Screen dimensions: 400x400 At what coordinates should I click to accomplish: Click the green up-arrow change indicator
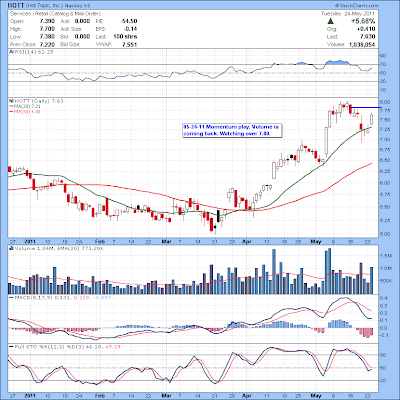(x=330, y=21)
